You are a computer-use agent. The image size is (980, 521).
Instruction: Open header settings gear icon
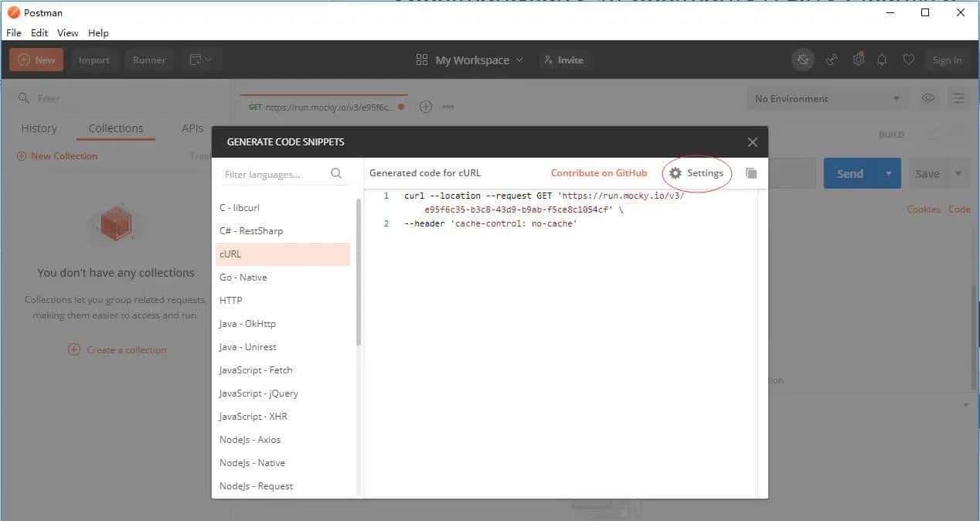point(858,60)
